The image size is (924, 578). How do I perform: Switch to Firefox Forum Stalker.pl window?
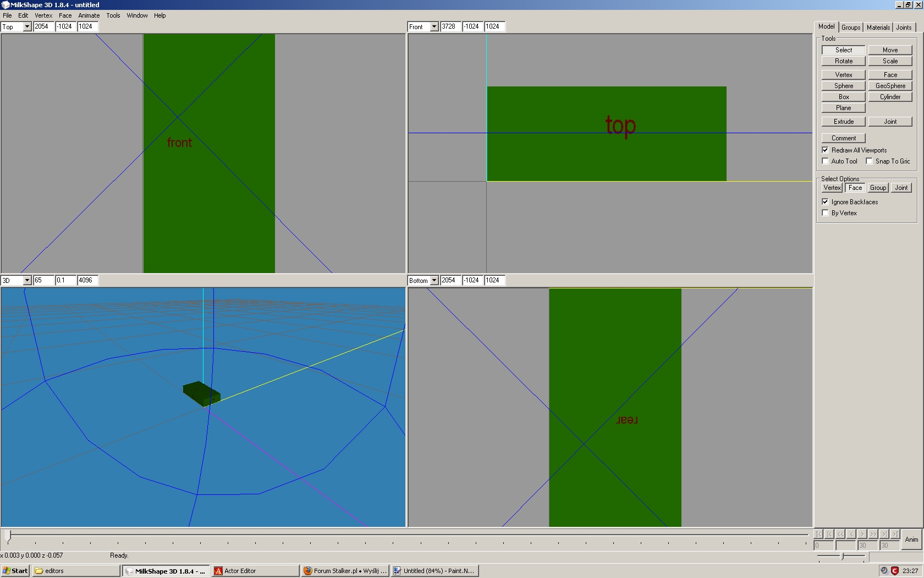point(346,571)
